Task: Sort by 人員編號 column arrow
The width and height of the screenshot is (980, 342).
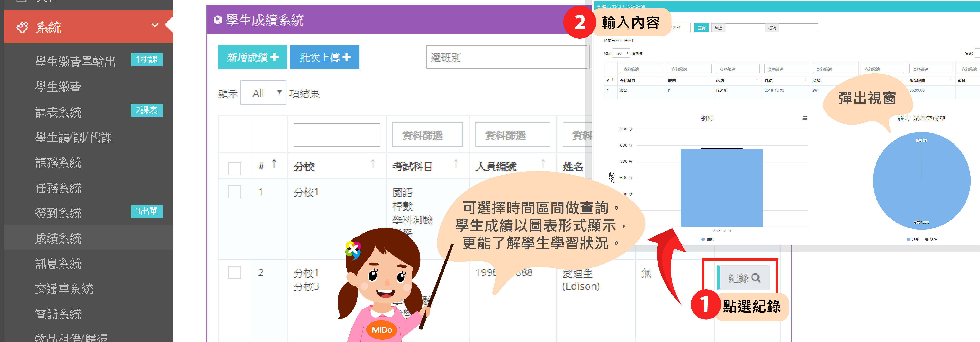Action: click(543, 164)
